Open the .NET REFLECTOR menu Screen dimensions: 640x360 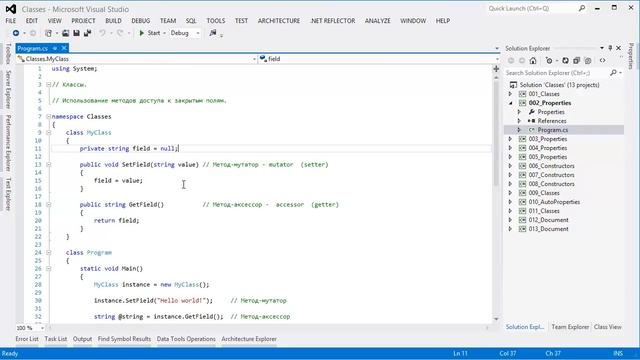click(333, 21)
